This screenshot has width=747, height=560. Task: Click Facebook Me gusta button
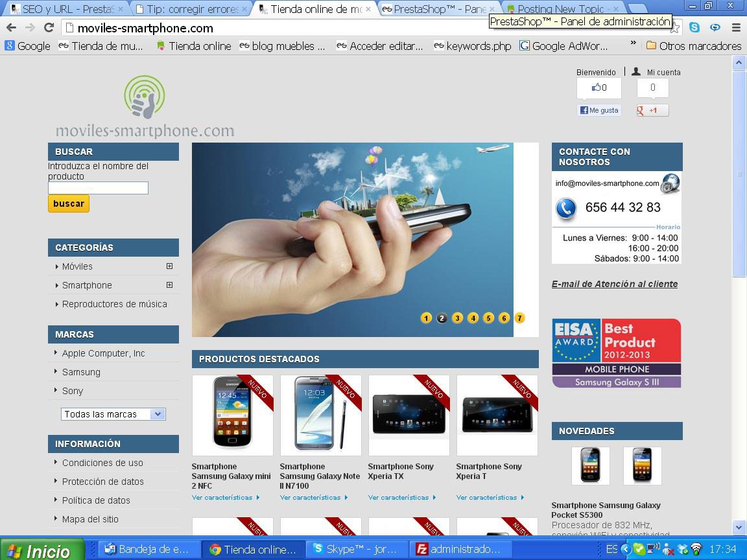[x=599, y=110]
